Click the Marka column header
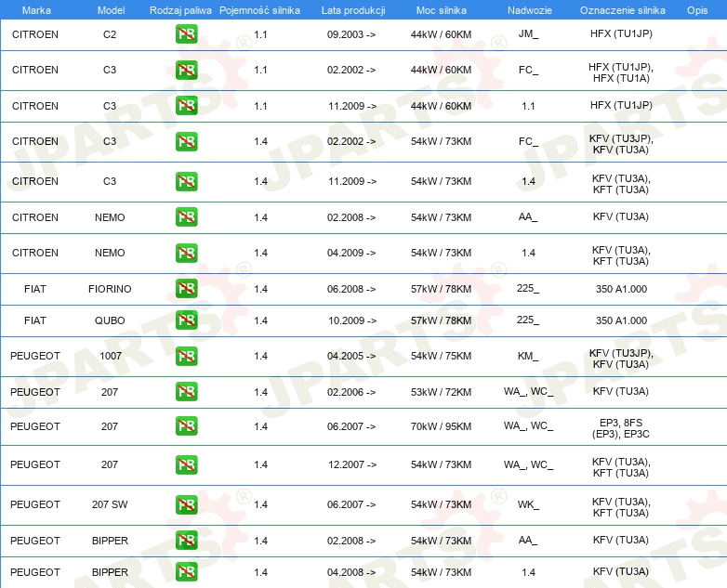 point(36,10)
